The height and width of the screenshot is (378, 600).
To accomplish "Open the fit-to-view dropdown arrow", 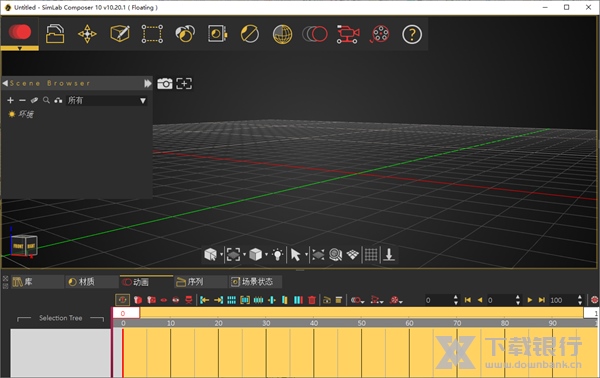I will (244, 254).
